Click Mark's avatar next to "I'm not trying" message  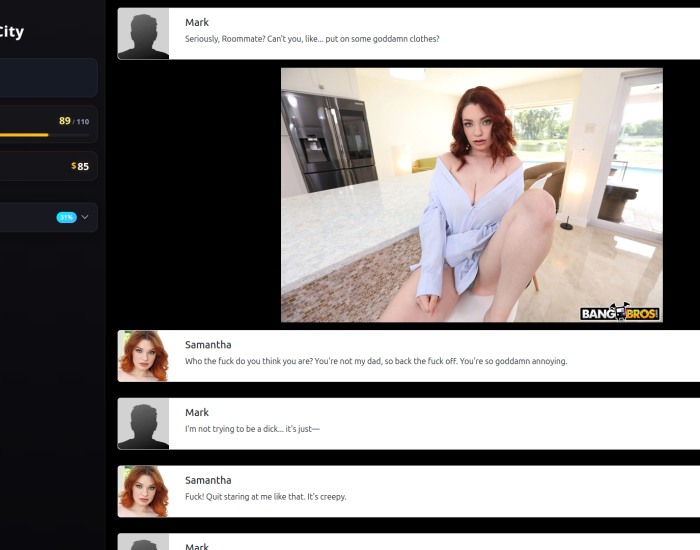click(x=143, y=424)
